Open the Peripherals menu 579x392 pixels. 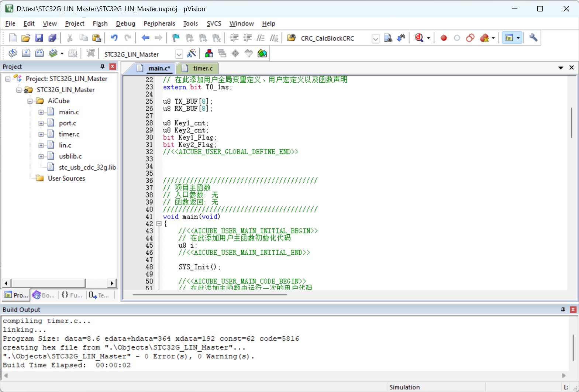(x=159, y=23)
